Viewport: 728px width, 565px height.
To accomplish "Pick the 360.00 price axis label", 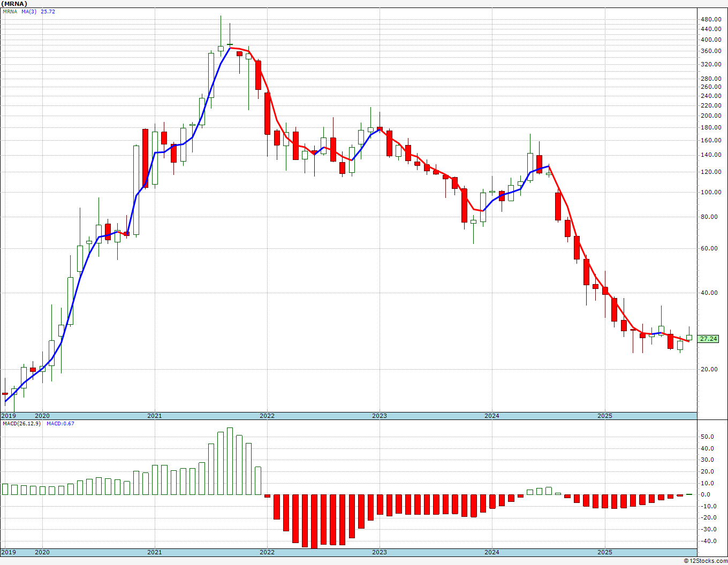I will tap(711, 51).
